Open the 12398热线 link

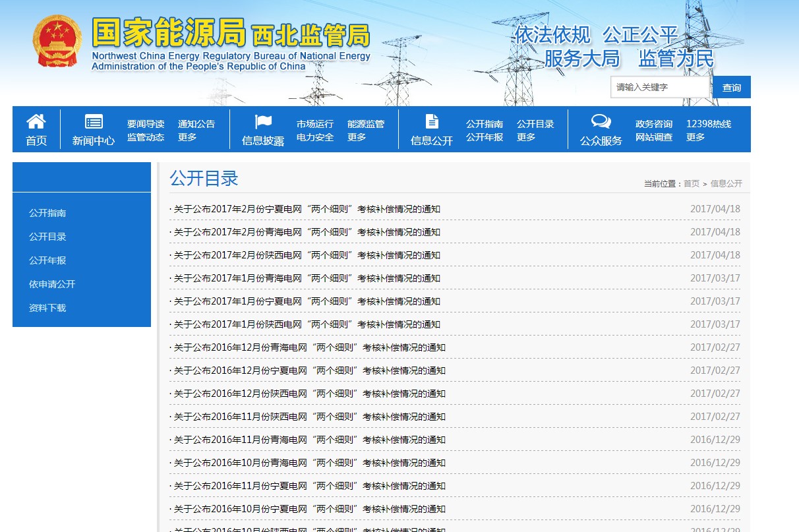click(x=709, y=124)
